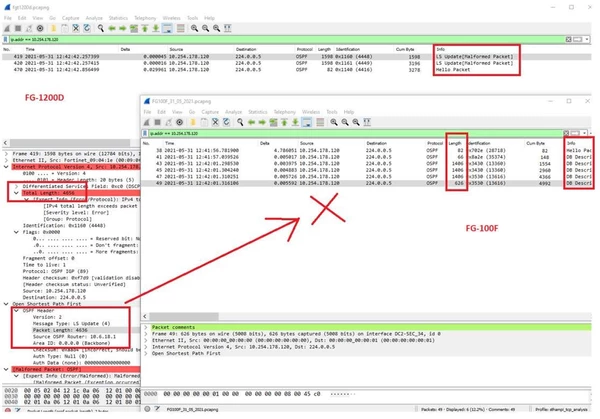Viewport: 600px width, 419px height.
Task: Click horizontal scrollbar thumb in FG100F packet list
Action: tap(184, 316)
